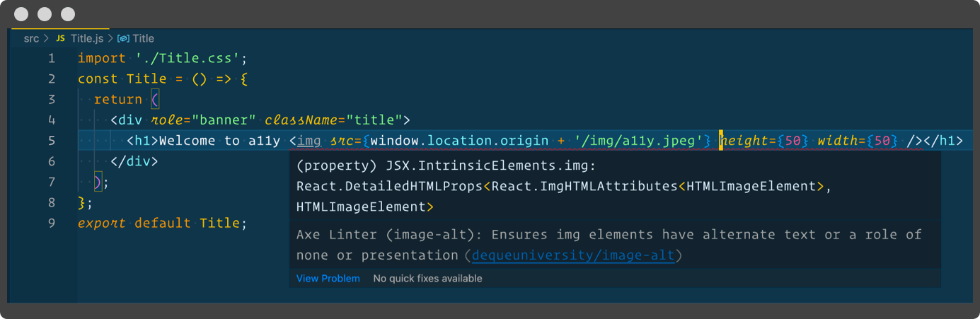The width and height of the screenshot is (980, 319).
Task: Click the yellow minimize window dot
Action: pos(45,14)
